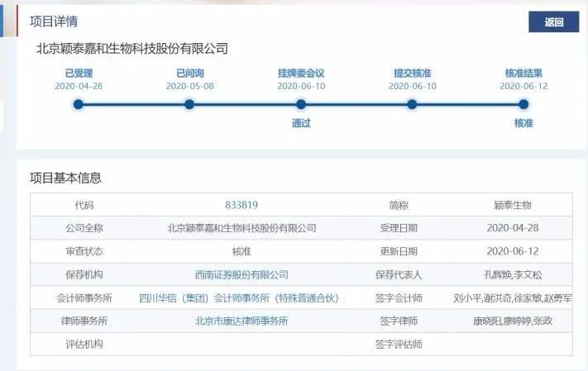Click the 更新日期 label cell

(x=399, y=251)
